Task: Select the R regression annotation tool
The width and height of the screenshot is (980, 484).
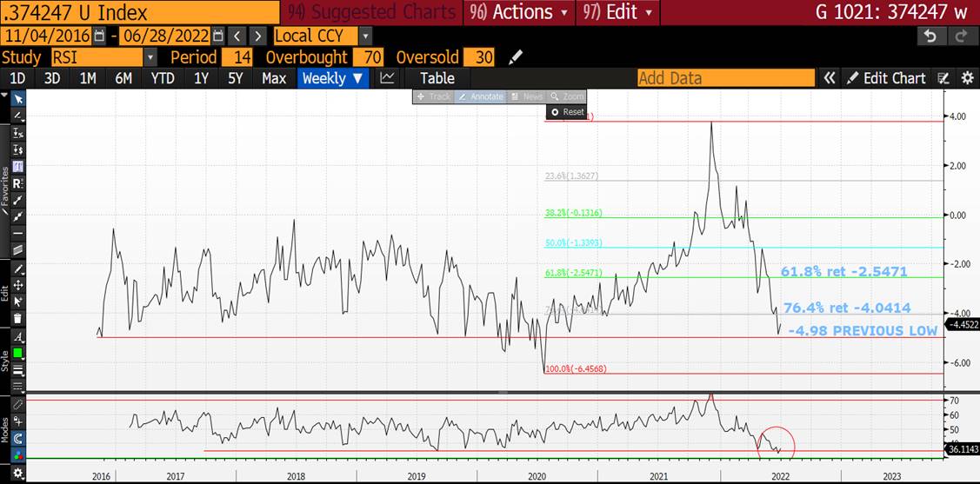Action: (x=18, y=183)
